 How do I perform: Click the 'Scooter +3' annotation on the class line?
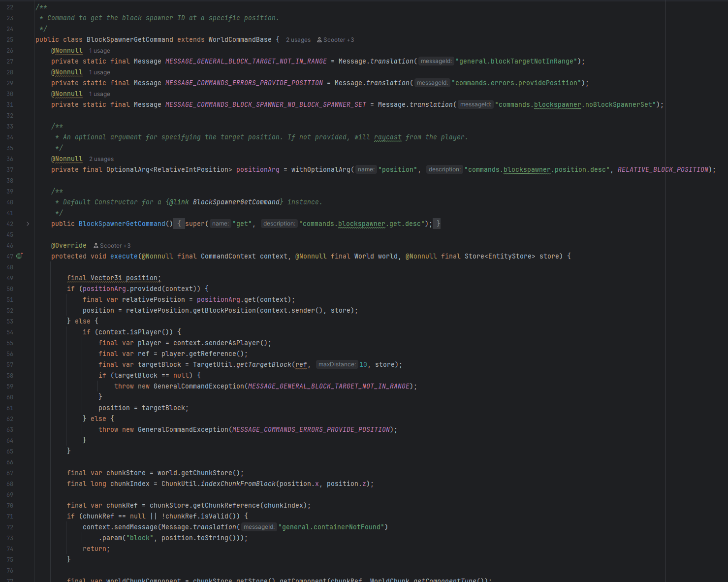click(338, 39)
